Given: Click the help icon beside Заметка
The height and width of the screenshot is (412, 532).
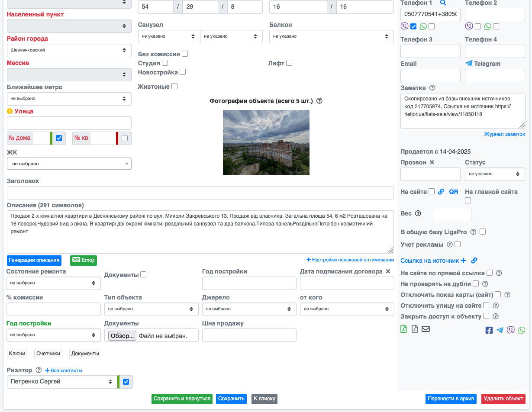Looking at the screenshot, I should [432, 88].
